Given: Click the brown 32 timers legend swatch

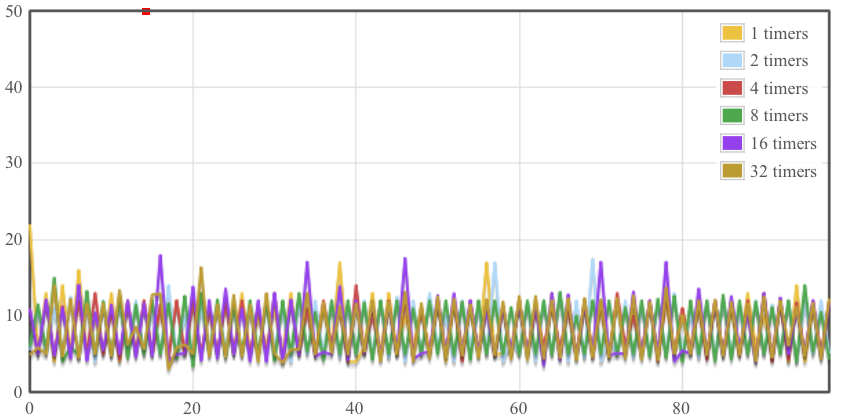Looking at the screenshot, I should pyautogui.click(x=732, y=171).
